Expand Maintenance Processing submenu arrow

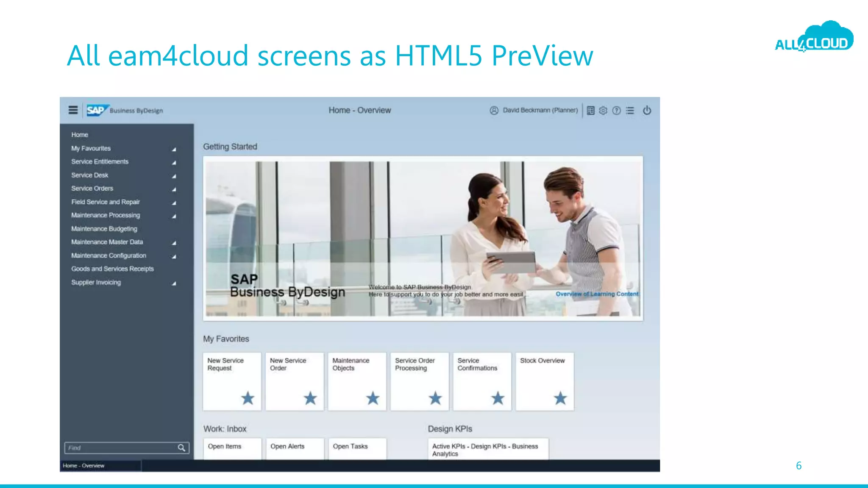[174, 216]
